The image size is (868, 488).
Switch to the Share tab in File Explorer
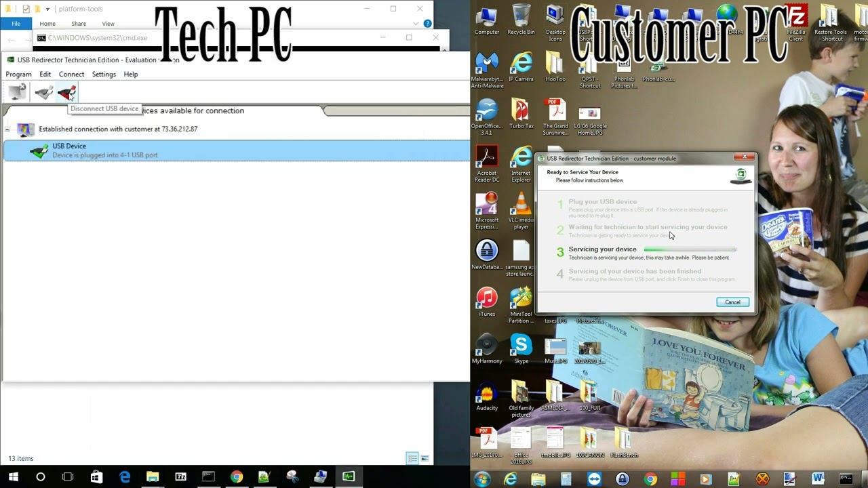[79, 24]
